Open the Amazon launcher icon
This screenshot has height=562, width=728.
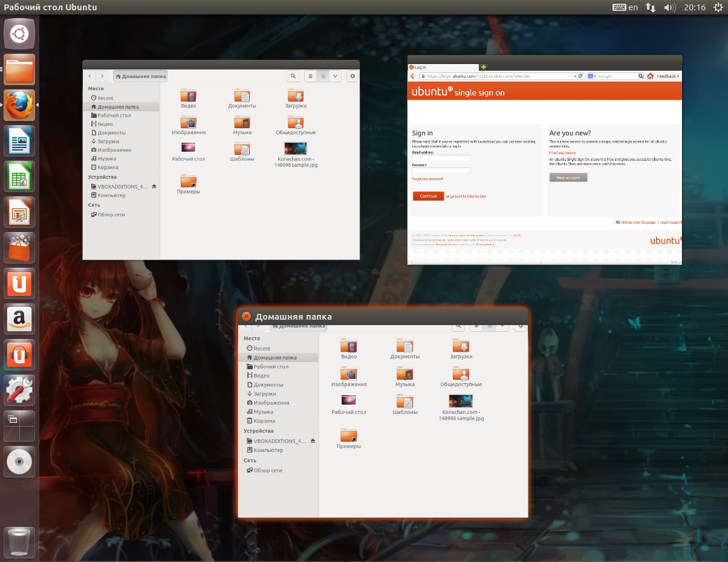(19, 319)
